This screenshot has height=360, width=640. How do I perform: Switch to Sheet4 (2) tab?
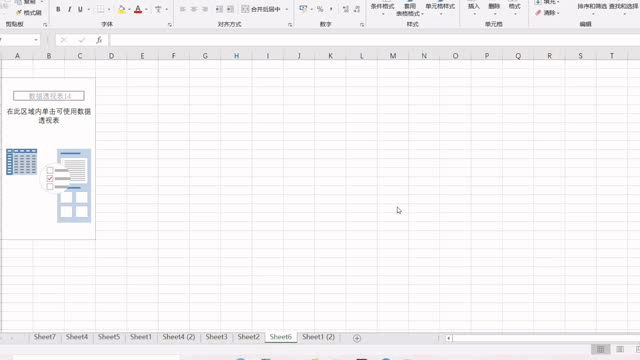179,337
